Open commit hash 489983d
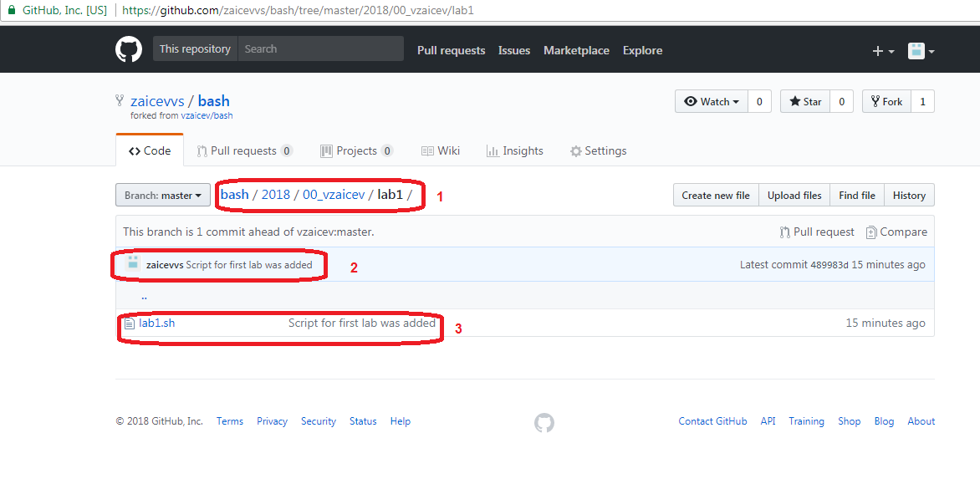980x489 pixels. click(x=829, y=265)
